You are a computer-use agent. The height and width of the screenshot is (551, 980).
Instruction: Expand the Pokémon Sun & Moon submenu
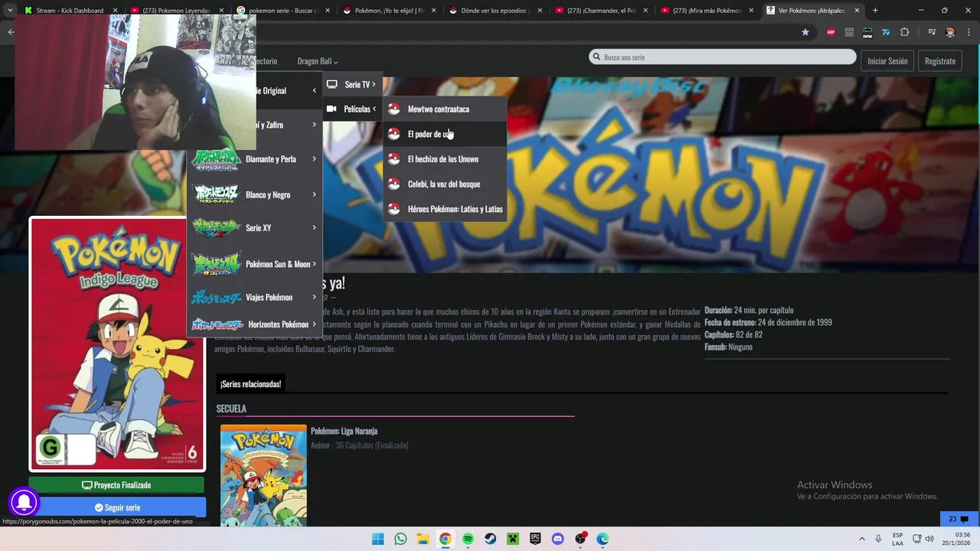coord(255,264)
